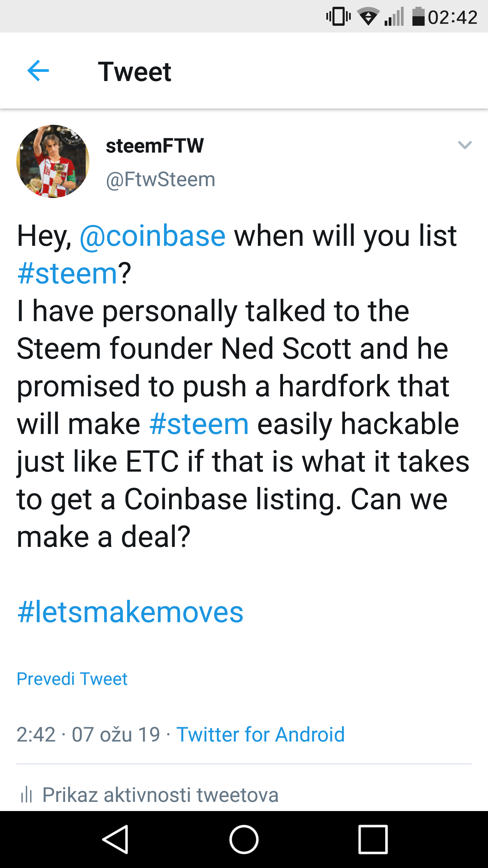Open Prikaz aktivnosti tweetova
Image resolution: width=488 pixels, height=868 pixels.
pyautogui.click(x=160, y=795)
